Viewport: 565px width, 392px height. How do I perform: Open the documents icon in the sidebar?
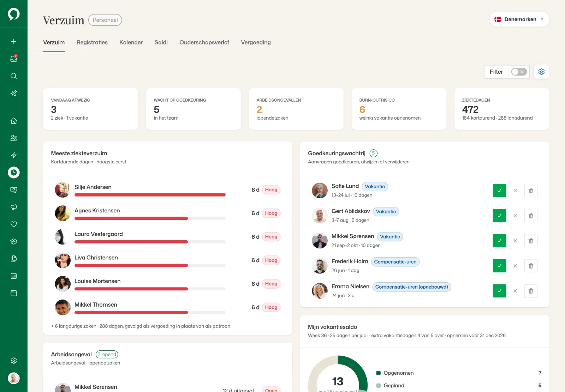(14, 259)
